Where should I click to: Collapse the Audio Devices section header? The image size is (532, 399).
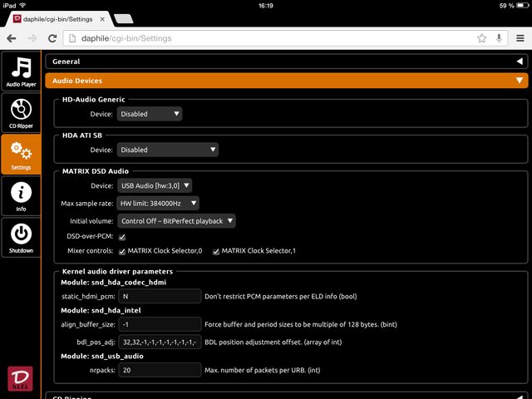[x=287, y=81]
